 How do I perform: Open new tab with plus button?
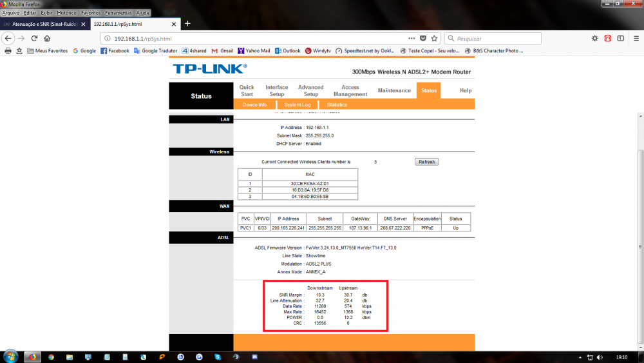coord(187,24)
